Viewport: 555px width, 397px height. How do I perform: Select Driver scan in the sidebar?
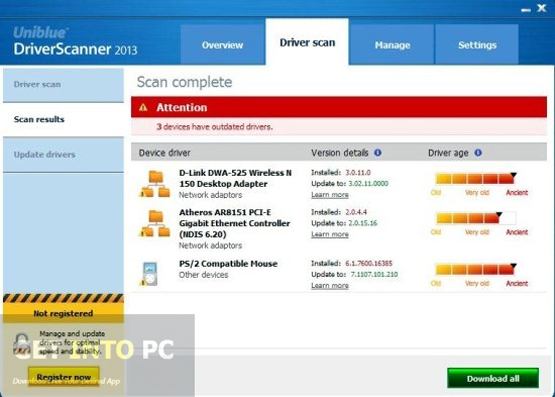pyautogui.click(x=63, y=85)
